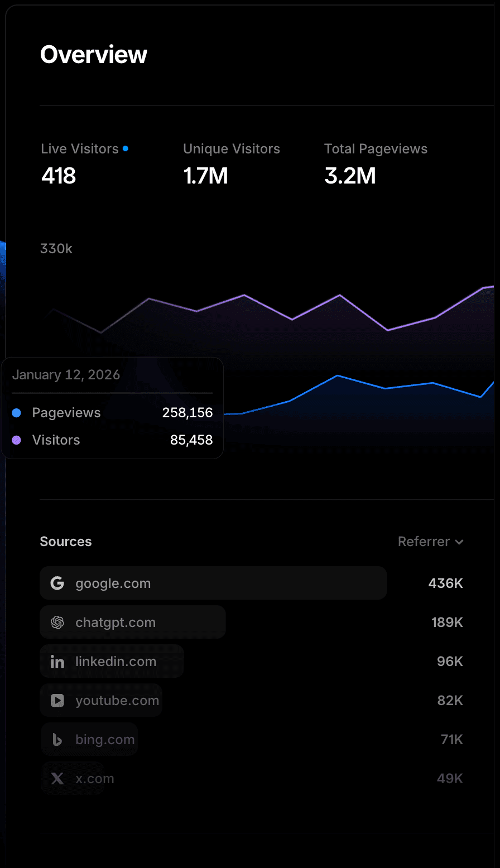Viewport: 500px width, 868px height.
Task: Click the YouTube play icon
Action: click(x=57, y=701)
